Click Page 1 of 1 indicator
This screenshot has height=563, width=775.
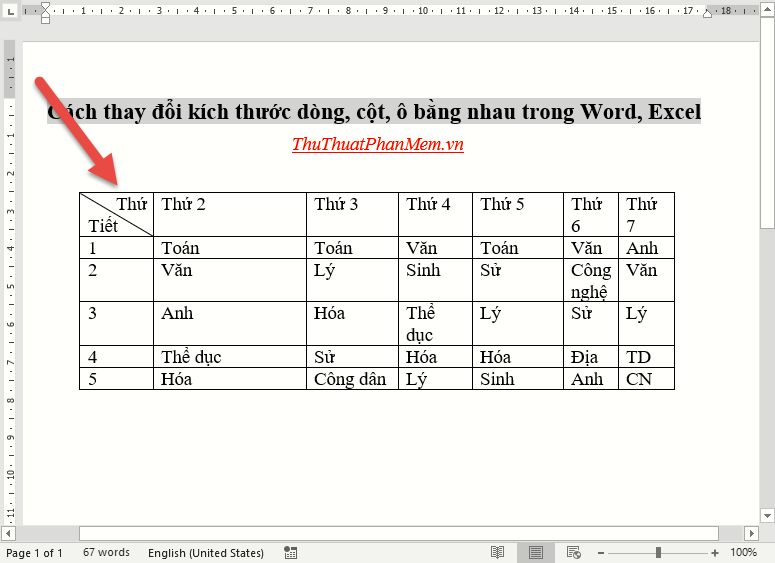click(35, 553)
